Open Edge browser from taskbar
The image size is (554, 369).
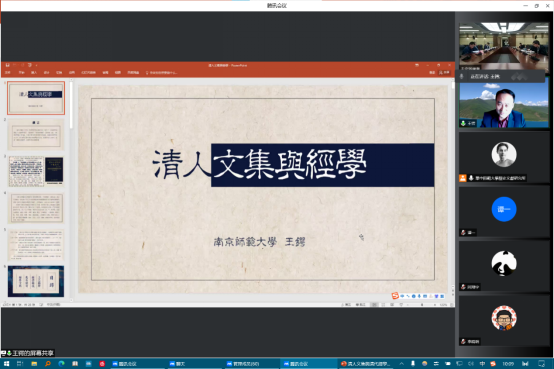(61, 363)
